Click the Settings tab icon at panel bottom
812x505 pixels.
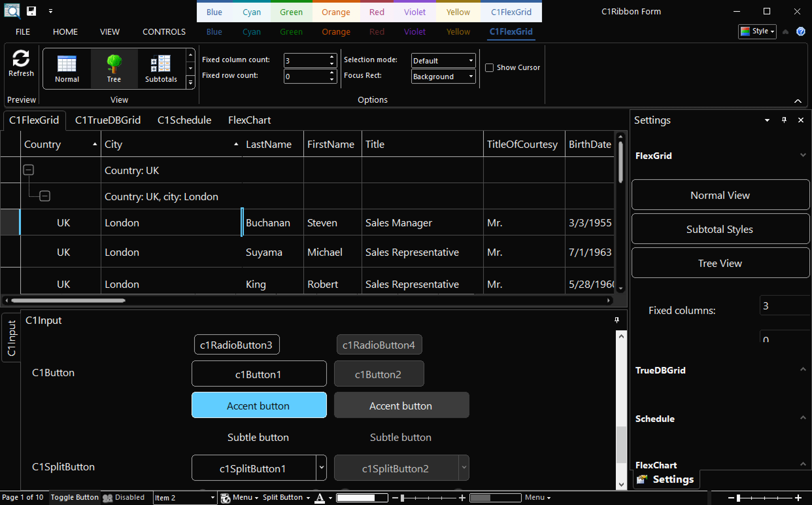(641, 479)
